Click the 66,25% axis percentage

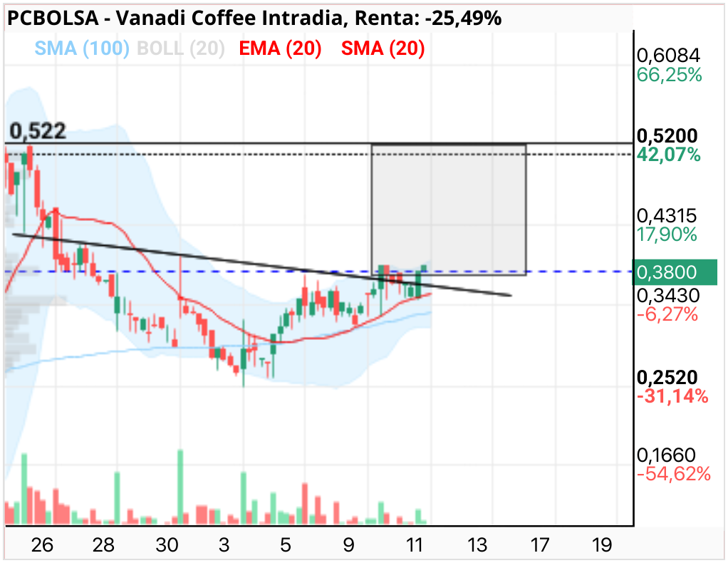(x=669, y=75)
